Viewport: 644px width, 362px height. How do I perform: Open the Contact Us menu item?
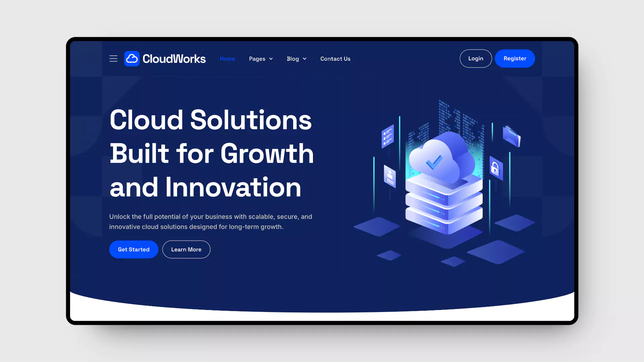(x=335, y=58)
